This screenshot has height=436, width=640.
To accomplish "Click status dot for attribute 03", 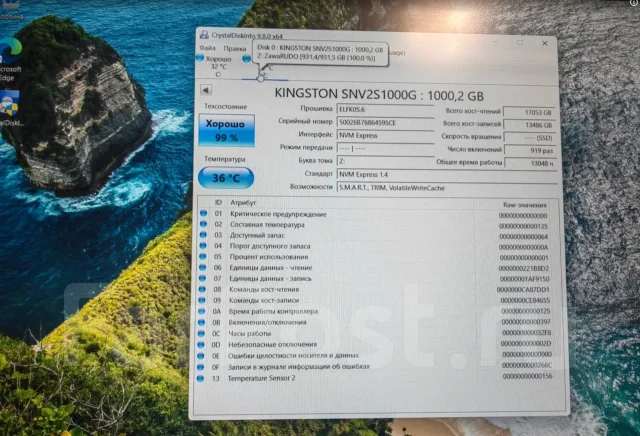I will point(203,235).
